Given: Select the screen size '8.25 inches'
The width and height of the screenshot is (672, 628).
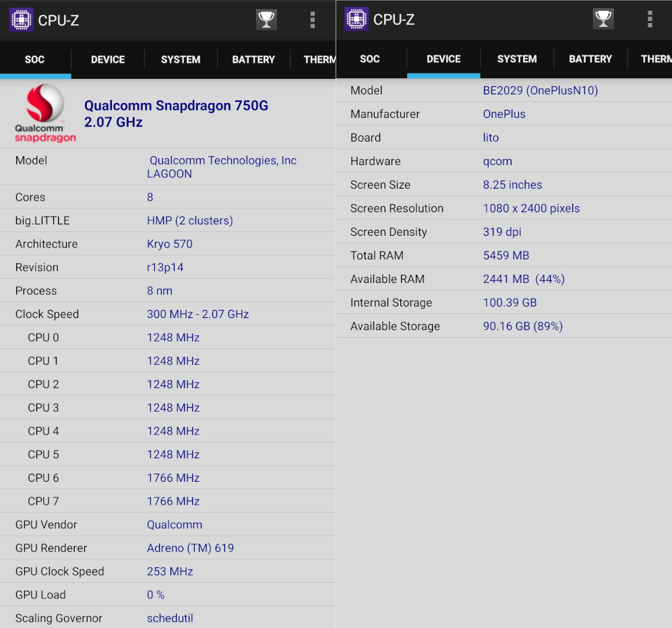Looking at the screenshot, I should tap(512, 185).
